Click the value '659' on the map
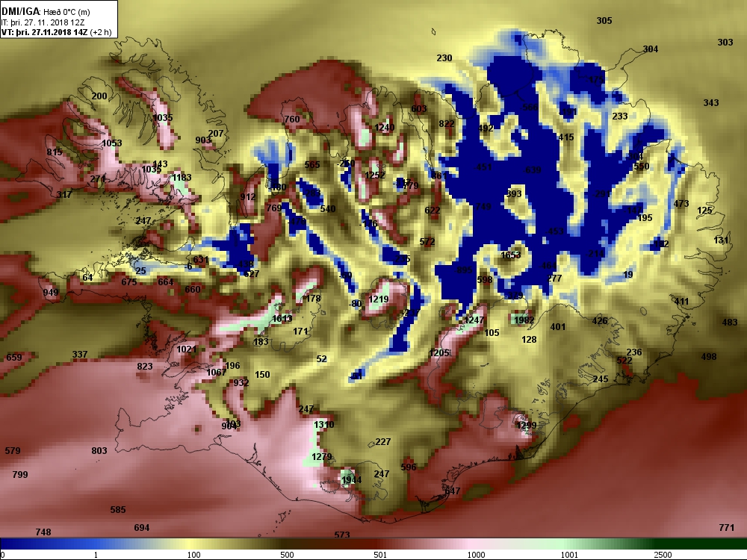This screenshot has height=560, width=747. tap(13, 358)
